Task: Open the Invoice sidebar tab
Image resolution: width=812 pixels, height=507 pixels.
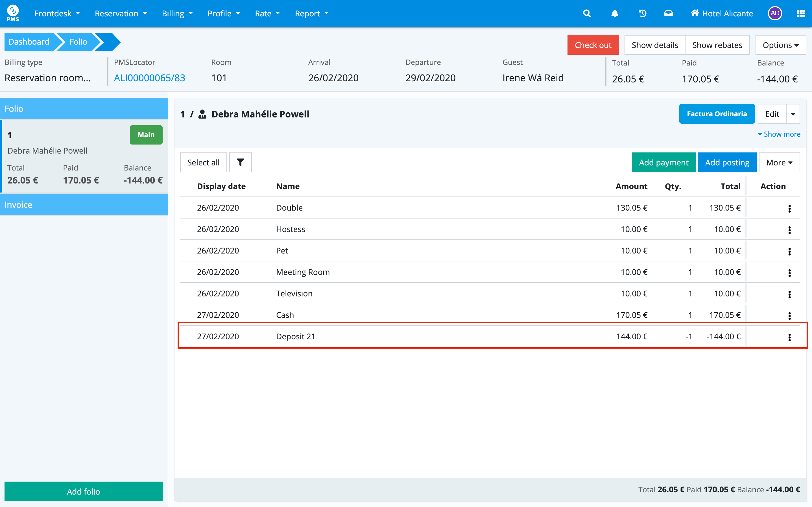Action: (x=84, y=205)
